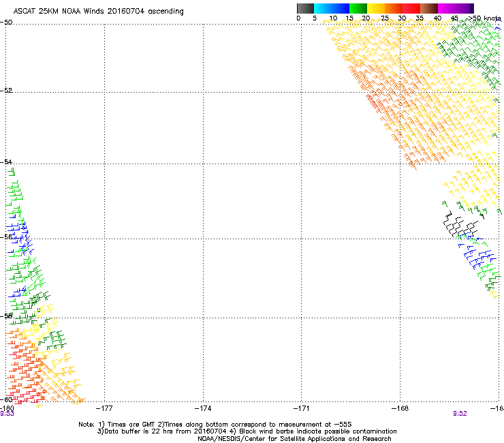Click the latitude label "-54"
Image resolution: width=504 pixels, height=443 pixels.
pyautogui.click(x=6, y=162)
